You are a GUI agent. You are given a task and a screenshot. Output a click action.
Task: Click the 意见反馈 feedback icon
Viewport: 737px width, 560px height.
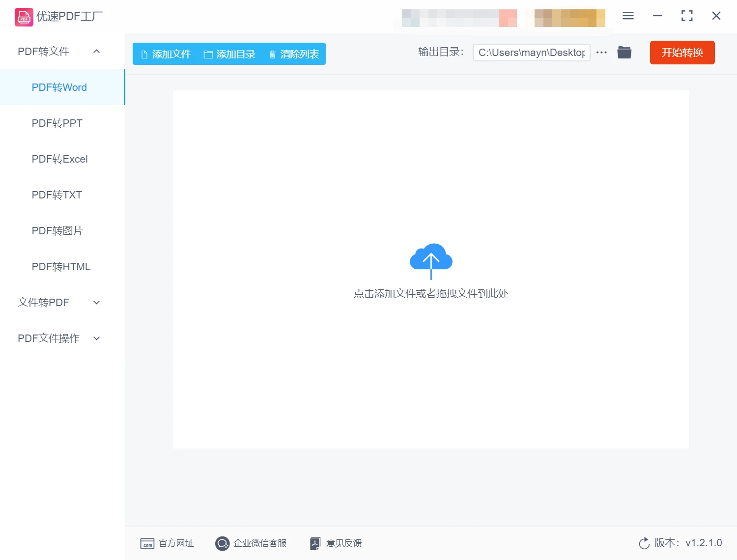pos(315,543)
